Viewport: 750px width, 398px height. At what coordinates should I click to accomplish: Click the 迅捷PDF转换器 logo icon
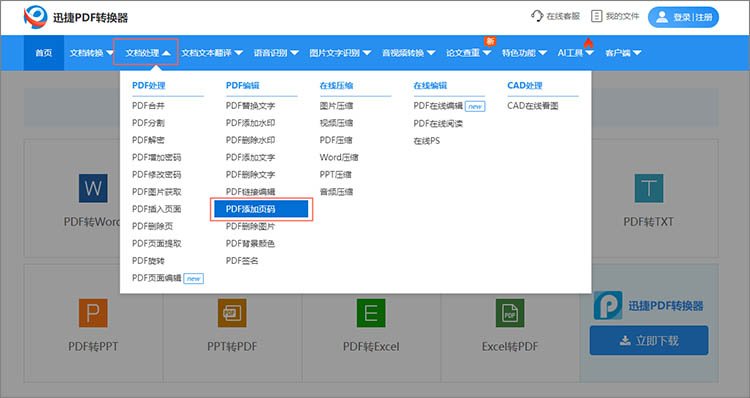click(35, 17)
